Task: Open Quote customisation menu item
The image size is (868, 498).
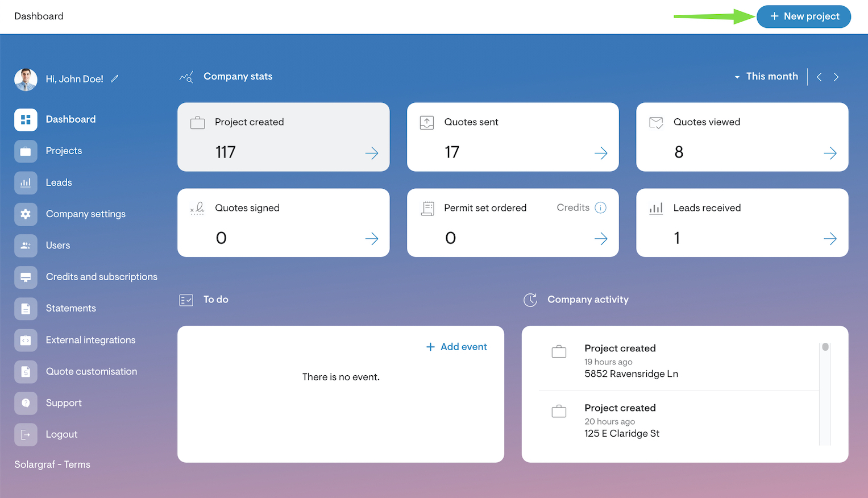Action: point(91,372)
